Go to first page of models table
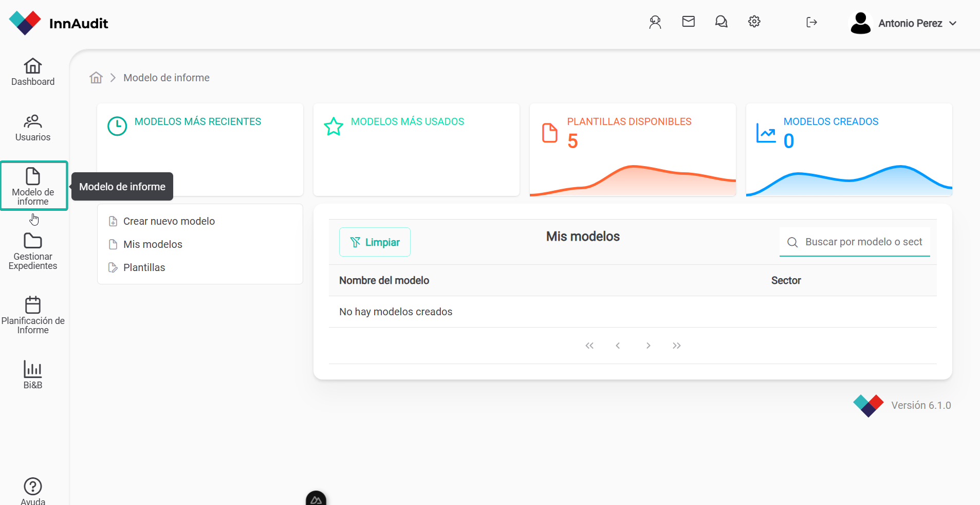The height and width of the screenshot is (505, 980). click(x=589, y=346)
